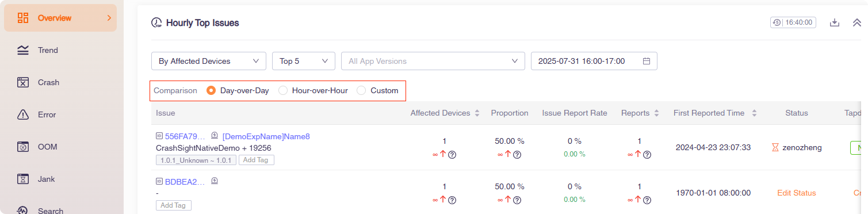The height and width of the screenshot is (214, 868).
Task: Click the Trend chart icon in sidebar
Action: pyautogui.click(x=23, y=50)
